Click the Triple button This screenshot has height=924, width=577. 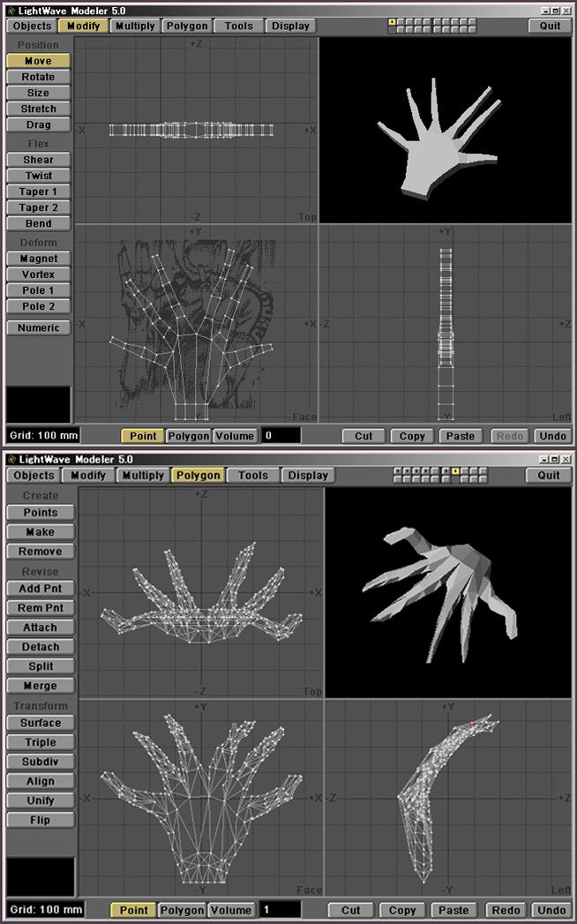point(40,742)
